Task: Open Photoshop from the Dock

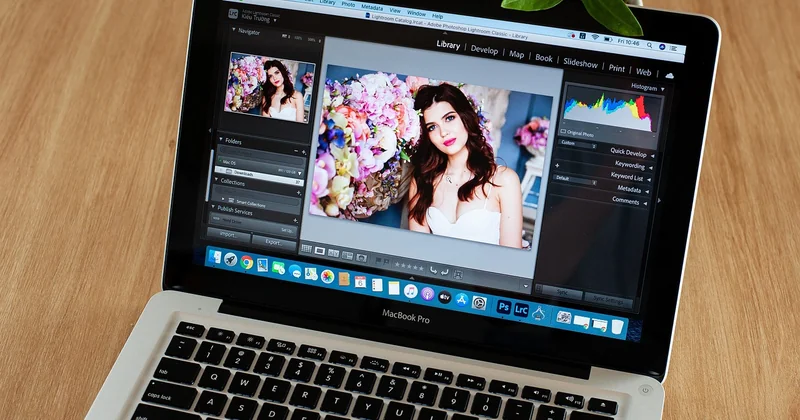Action: coord(504,307)
